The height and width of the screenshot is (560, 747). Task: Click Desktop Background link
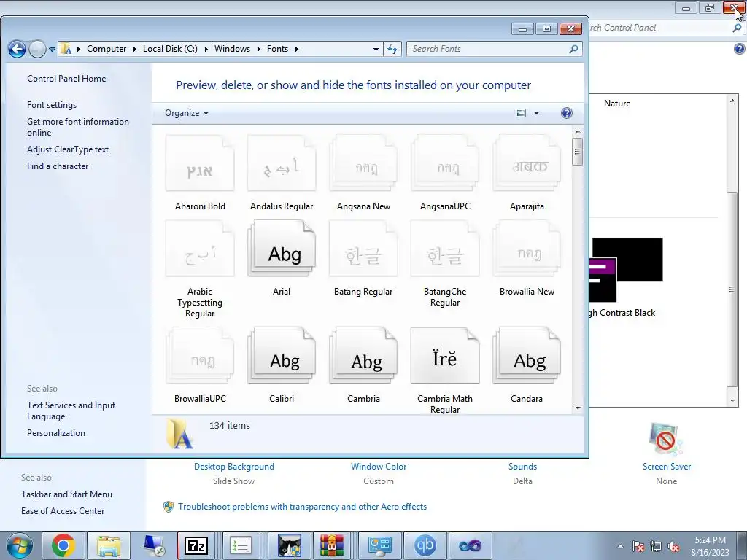[234, 467]
